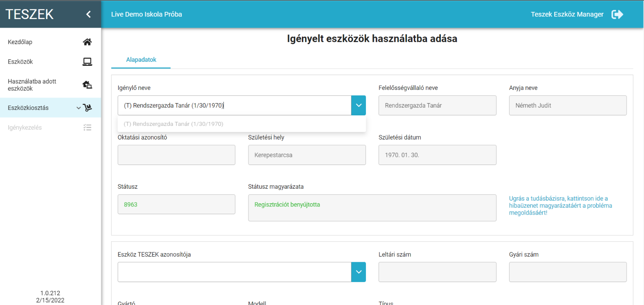
Task: Click the page heading Igényelt eszközök használatba adása
Action: pos(372,39)
